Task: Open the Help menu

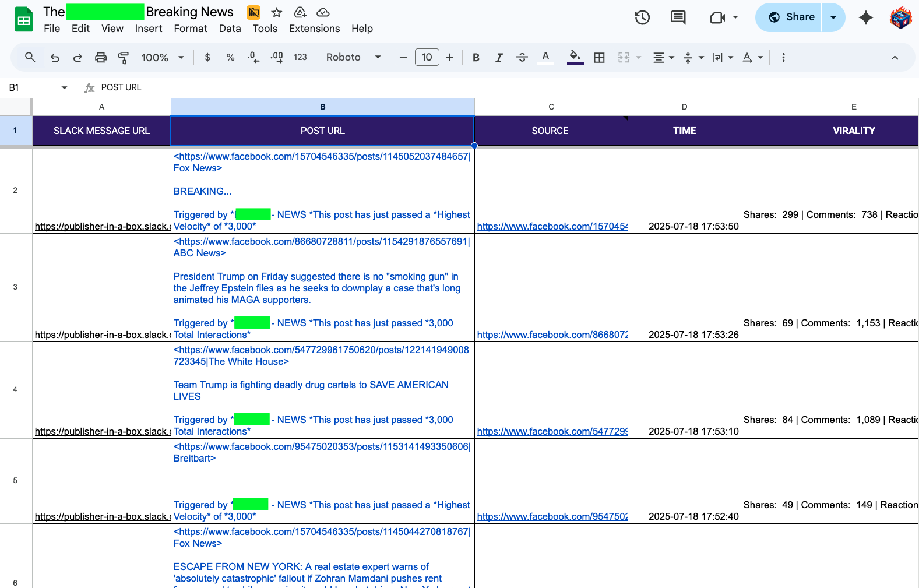Action: tap(362, 29)
